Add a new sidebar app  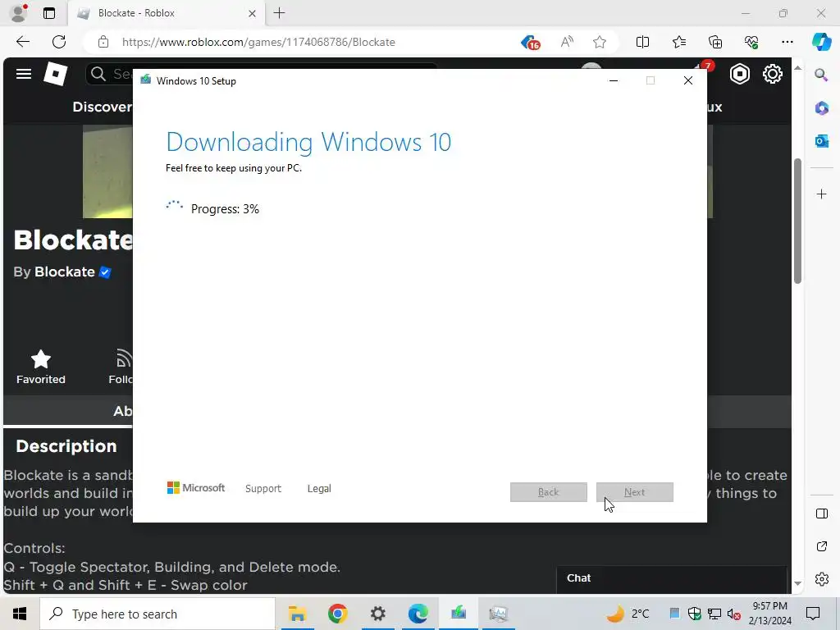[821, 194]
